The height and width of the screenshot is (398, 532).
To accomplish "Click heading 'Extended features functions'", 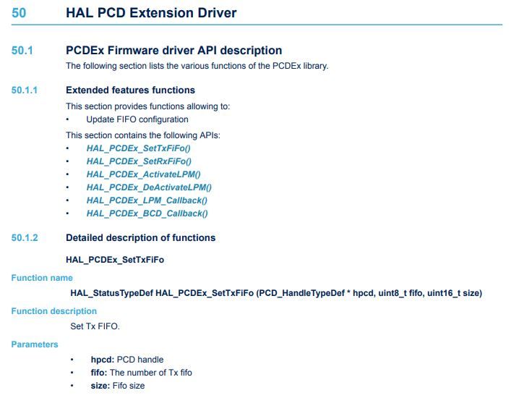I will 130,90.
